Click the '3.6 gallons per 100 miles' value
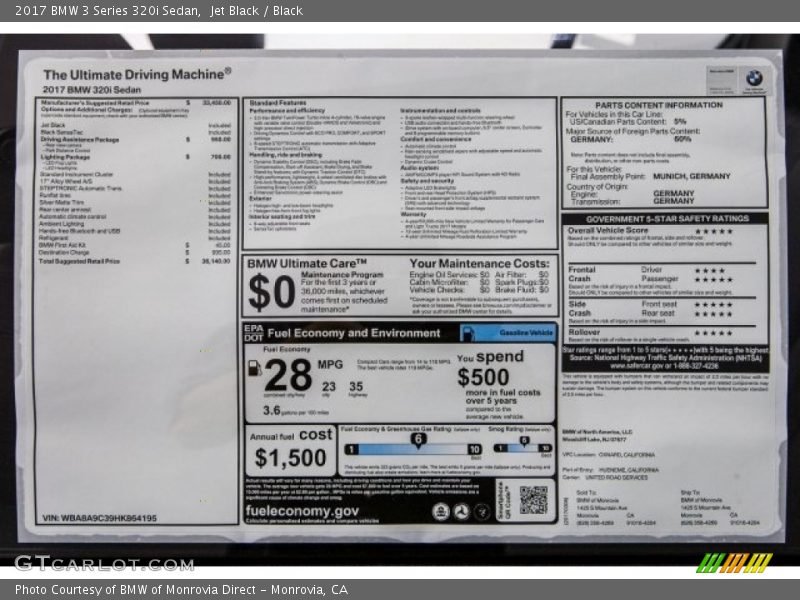 (296, 411)
